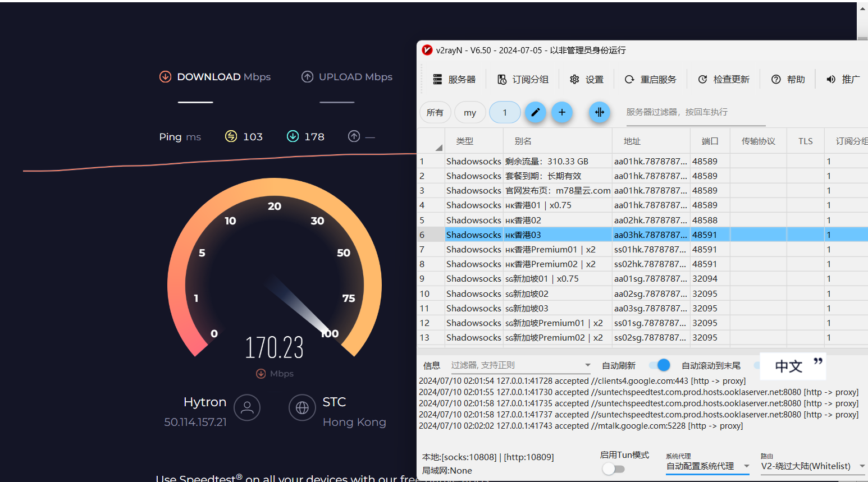Click log line for clients4.google.com:443

(582, 381)
